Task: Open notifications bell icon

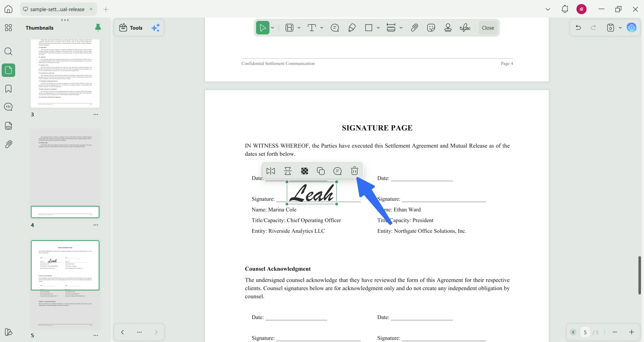Action: (x=565, y=9)
